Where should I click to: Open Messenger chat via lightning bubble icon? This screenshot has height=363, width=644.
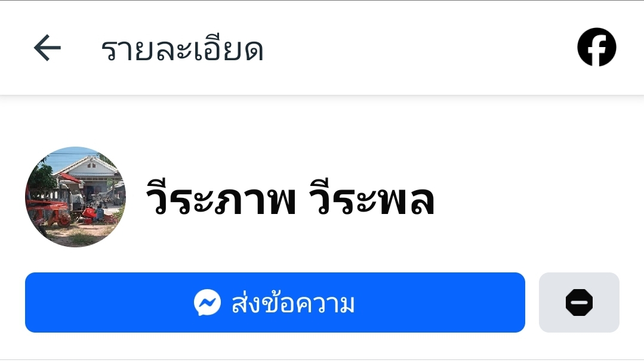[x=208, y=303]
